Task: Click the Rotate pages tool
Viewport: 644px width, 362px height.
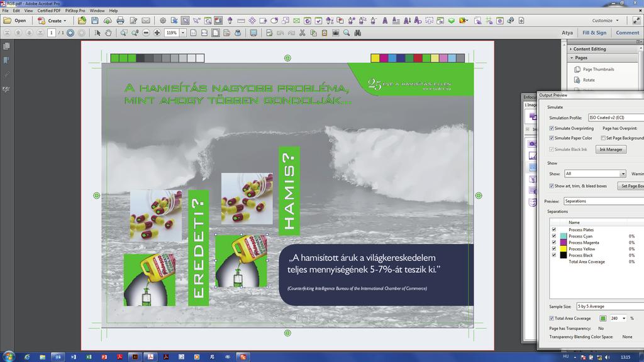Action: (x=584, y=80)
